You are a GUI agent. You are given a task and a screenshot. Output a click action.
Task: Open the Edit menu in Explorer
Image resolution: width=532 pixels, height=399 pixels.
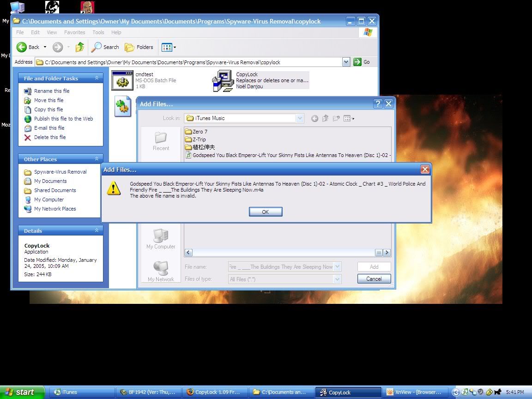pyautogui.click(x=35, y=32)
